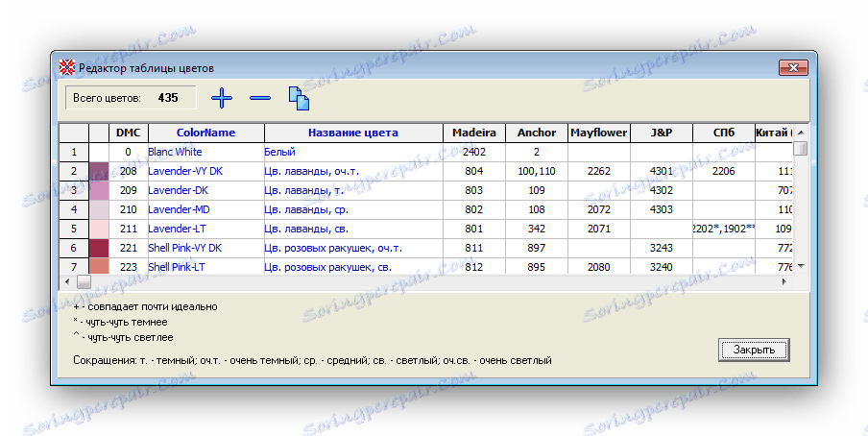Click the 'Цв. лаванды, ср.' cell
This screenshot has height=436, width=868.
[x=353, y=209]
